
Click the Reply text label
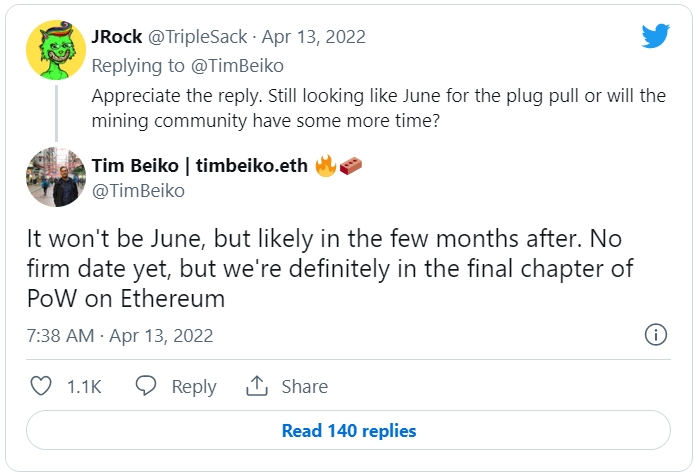coord(193,386)
